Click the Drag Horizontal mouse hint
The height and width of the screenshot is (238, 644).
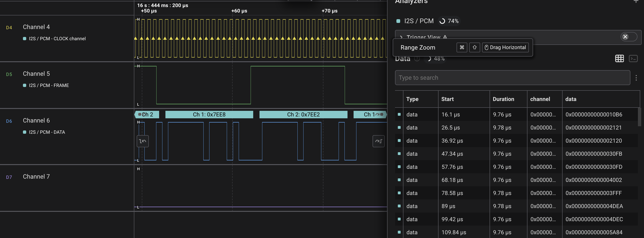click(505, 47)
